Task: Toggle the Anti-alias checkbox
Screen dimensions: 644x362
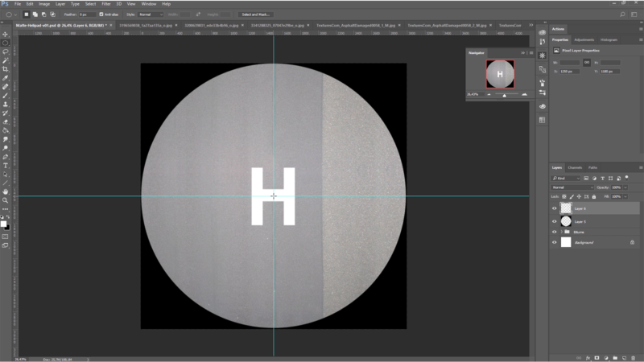Action: coord(101,14)
